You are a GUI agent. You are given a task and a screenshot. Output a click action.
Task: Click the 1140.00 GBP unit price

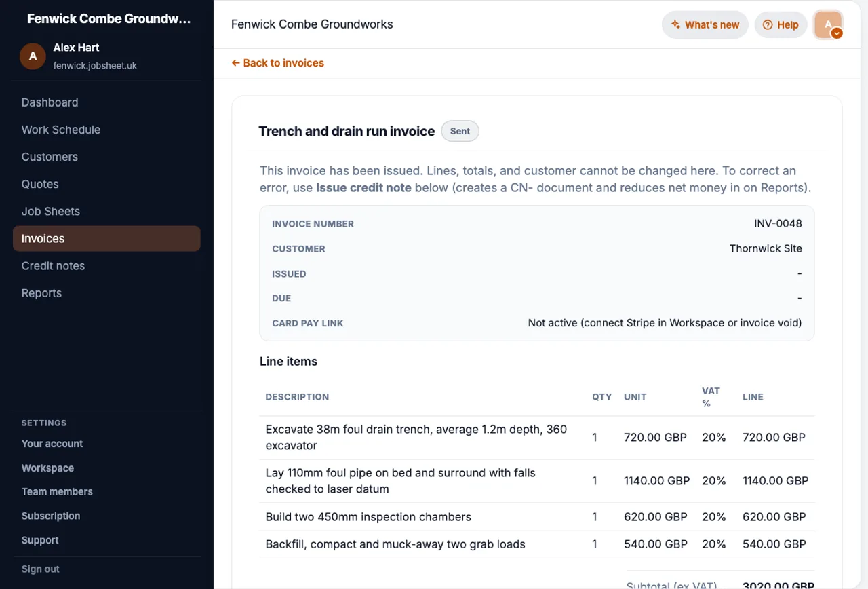[x=656, y=481]
